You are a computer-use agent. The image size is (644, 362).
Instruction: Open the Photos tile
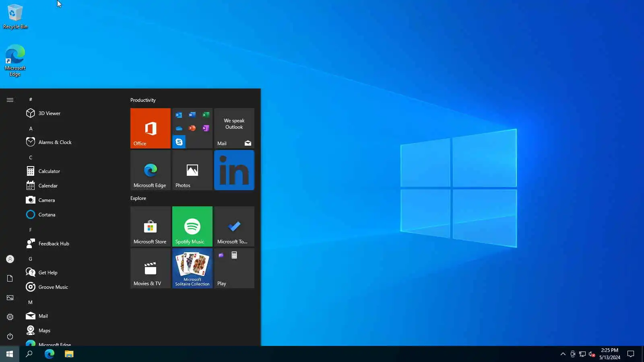pos(192,170)
